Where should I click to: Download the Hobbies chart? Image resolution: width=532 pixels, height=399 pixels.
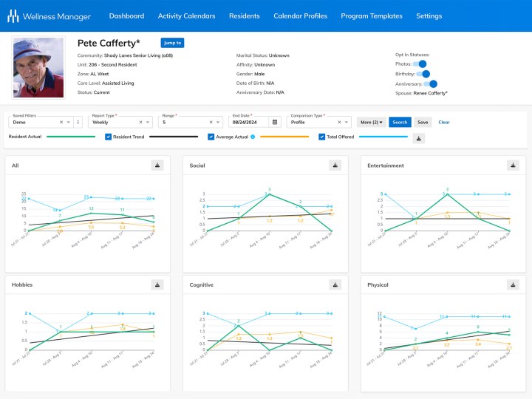coord(157,284)
